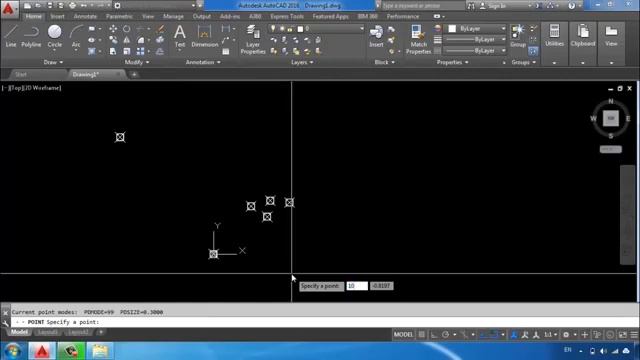
Task: Toggle the group selection button
Action: click(x=533, y=51)
